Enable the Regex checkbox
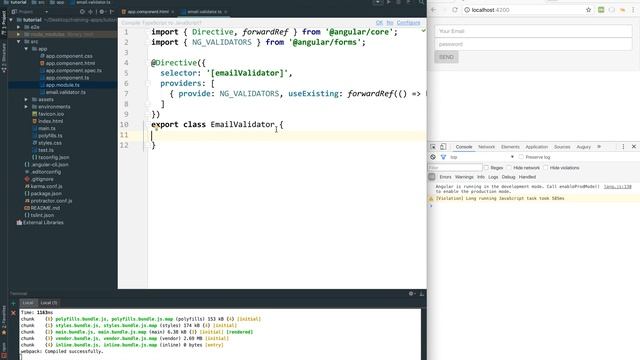Image resolution: width=640 pixels, height=360 pixels. click(486, 168)
